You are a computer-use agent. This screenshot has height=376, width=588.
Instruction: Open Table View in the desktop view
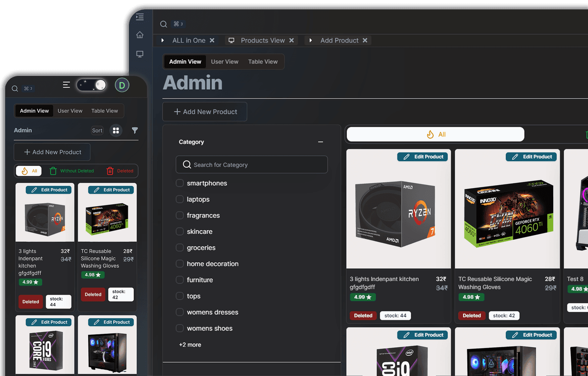click(263, 62)
